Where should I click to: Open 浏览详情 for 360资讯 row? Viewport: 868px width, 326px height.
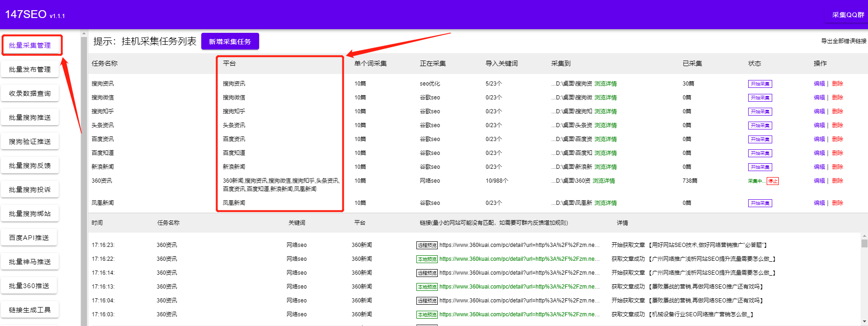point(604,181)
